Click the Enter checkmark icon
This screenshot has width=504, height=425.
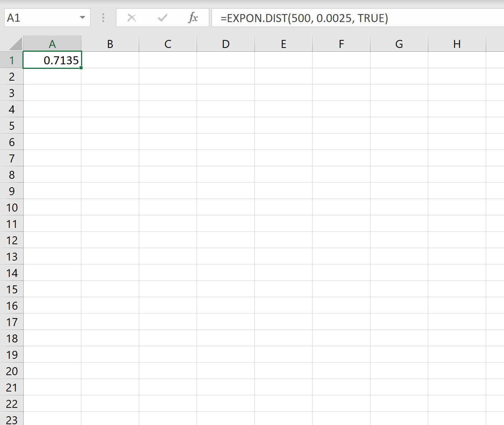pos(162,18)
